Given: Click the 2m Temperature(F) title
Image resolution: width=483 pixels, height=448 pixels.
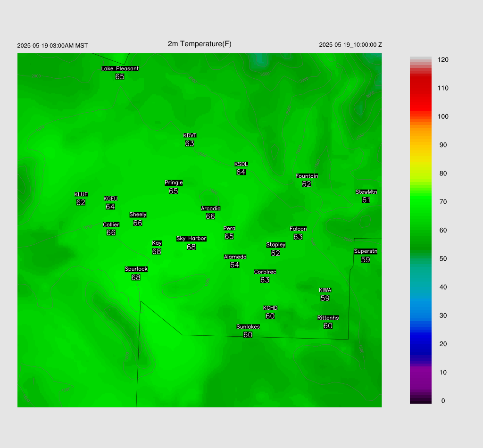Looking at the screenshot, I should pyautogui.click(x=200, y=44).
